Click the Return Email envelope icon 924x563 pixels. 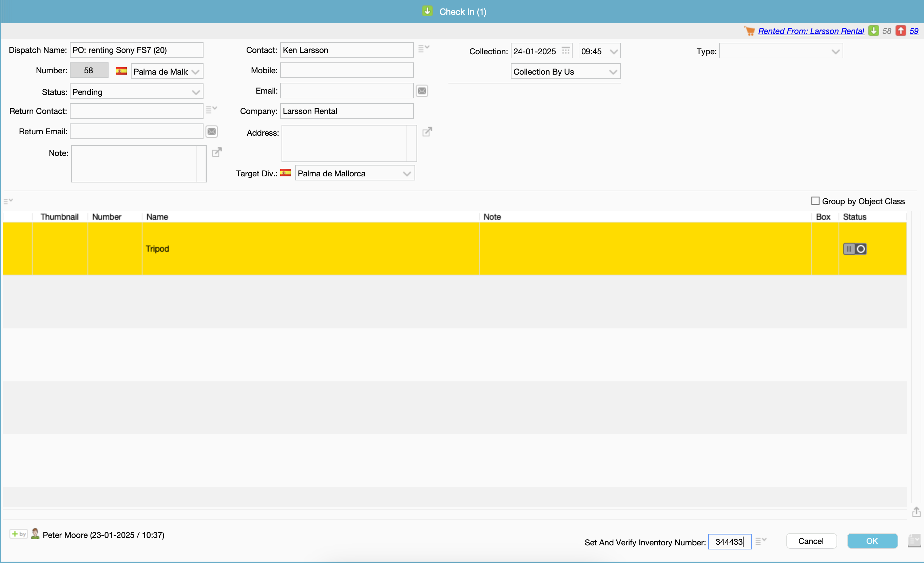click(x=212, y=132)
